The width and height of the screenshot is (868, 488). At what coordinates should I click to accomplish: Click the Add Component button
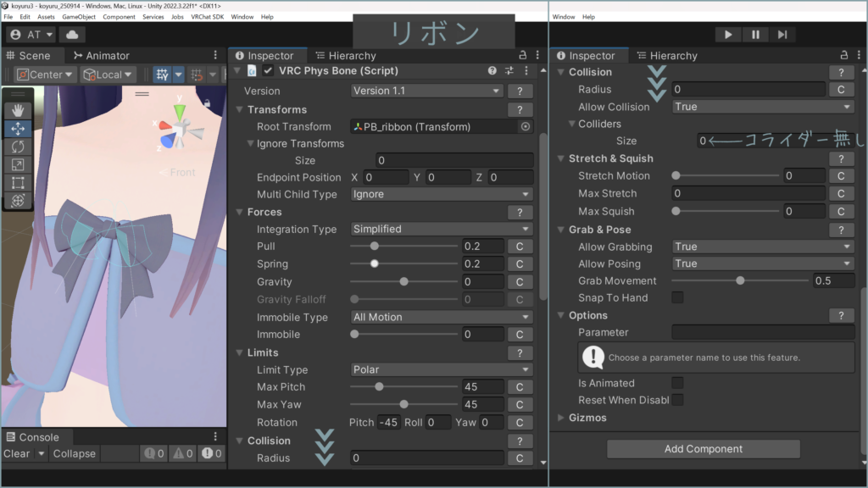pos(703,449)
